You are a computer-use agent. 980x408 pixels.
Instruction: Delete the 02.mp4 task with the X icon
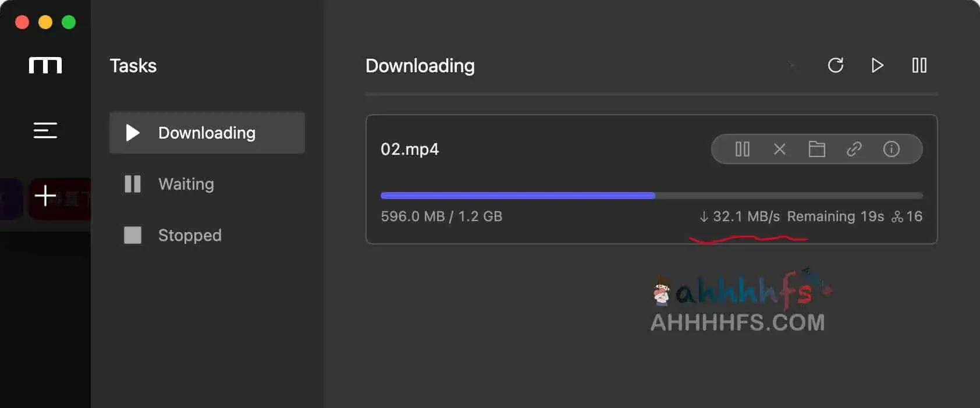click(779, 149)
